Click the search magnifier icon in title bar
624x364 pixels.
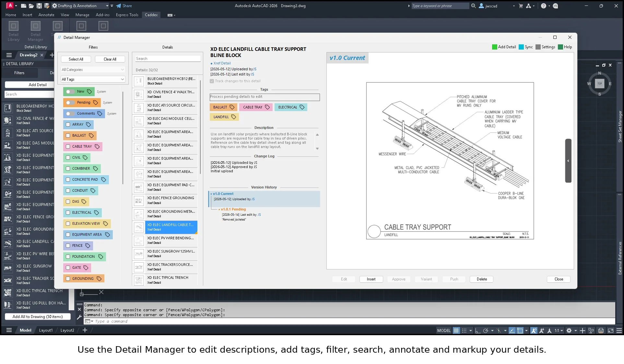coord(473,6)
